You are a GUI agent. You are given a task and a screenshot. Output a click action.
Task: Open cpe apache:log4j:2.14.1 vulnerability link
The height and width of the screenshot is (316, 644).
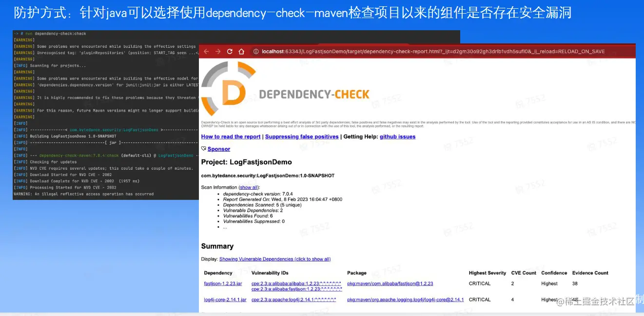293,299
